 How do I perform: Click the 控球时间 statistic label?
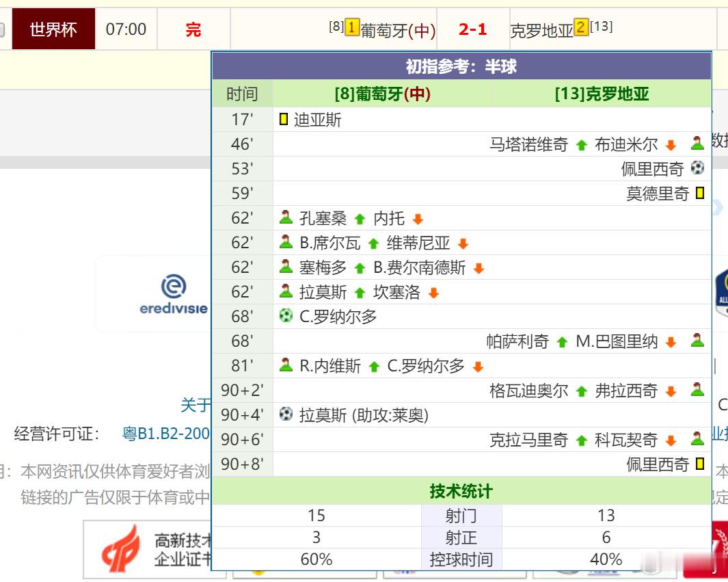pos(461,559)
